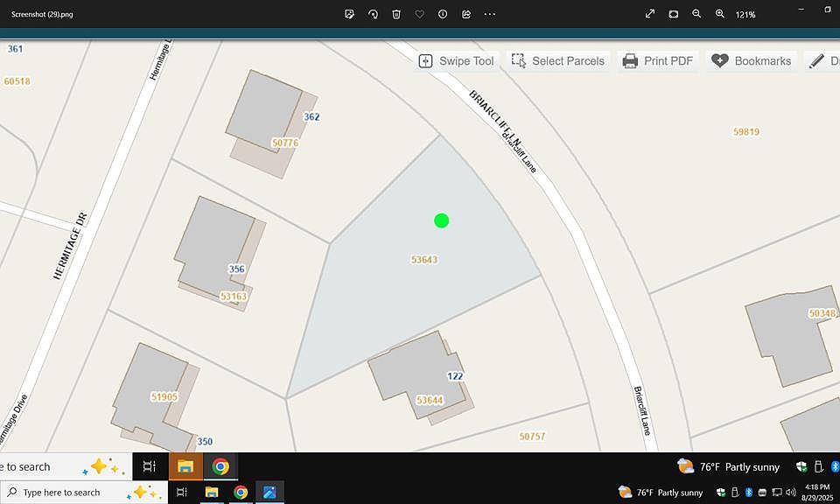Click the Print PDF button
This screenshot has height=504, width=840.
pos(657,61)
